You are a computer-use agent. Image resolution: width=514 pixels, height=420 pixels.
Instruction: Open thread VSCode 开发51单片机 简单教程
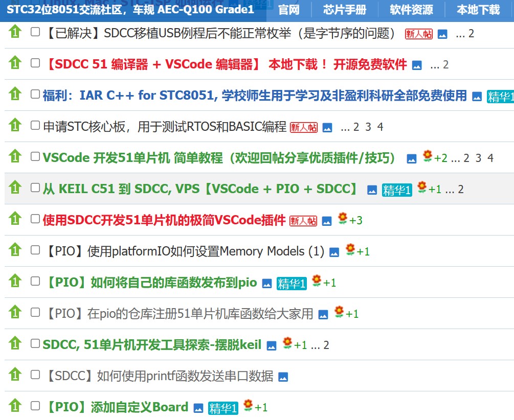click(x=219, y=158)
